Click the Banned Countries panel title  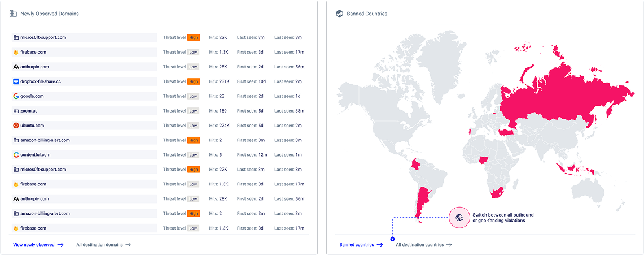click(367, 14)
